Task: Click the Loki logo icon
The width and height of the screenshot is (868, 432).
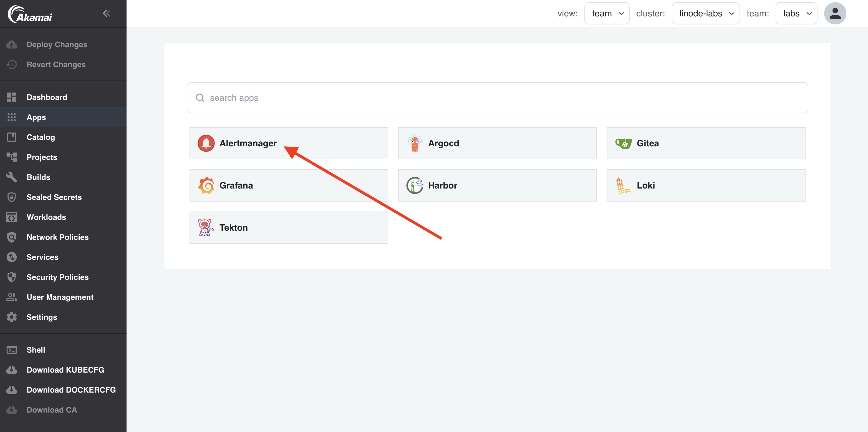Action: coord(623,185)
